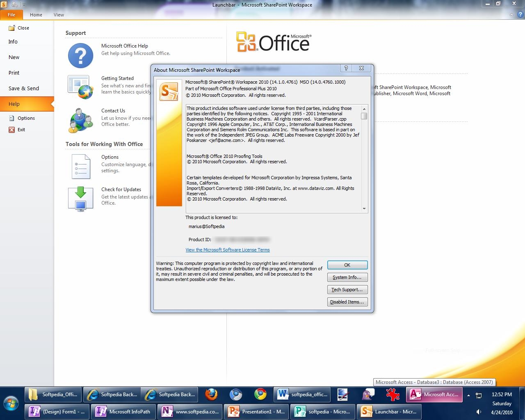The image size is (525, 420).
Task: Click Options in the backstage sidebar
Action: (x=22, y=118)
